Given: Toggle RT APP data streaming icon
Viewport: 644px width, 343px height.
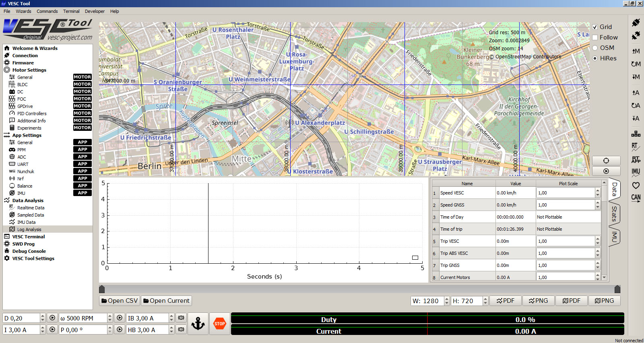Looking at the screenshot, I should point(636,159).
